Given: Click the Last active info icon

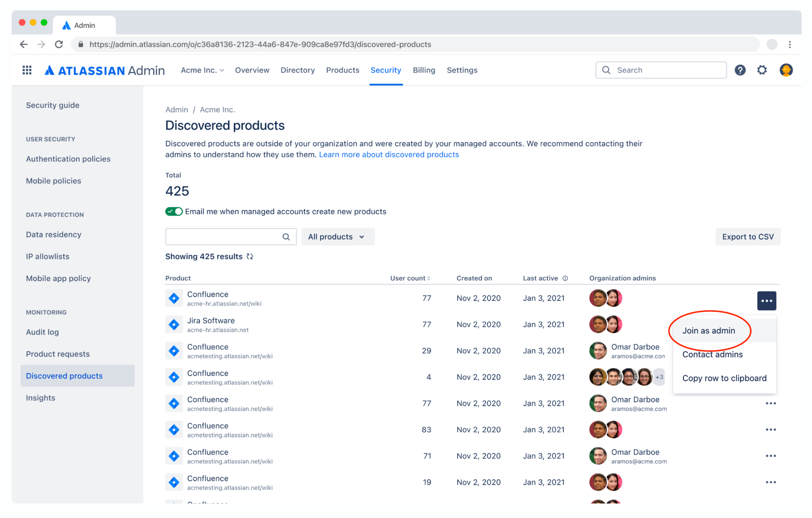Looking at the screenshot, I should click(x=565, y=278).
